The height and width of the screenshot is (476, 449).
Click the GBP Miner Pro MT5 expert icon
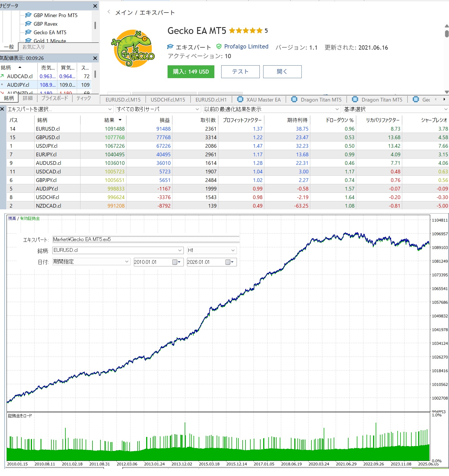tap(28, 15)
